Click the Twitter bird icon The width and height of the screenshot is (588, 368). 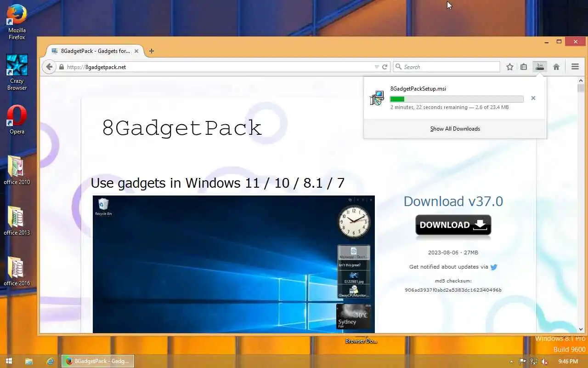coord(494,267)
